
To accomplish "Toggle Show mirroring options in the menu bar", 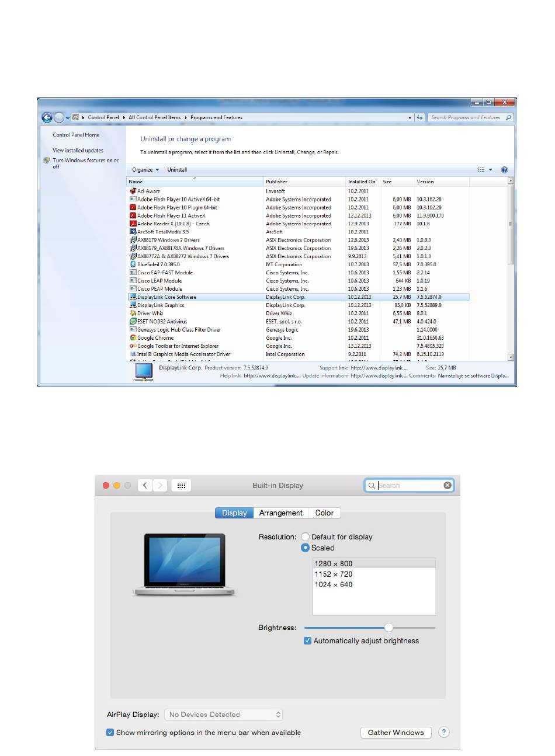I will click(110, 733).
